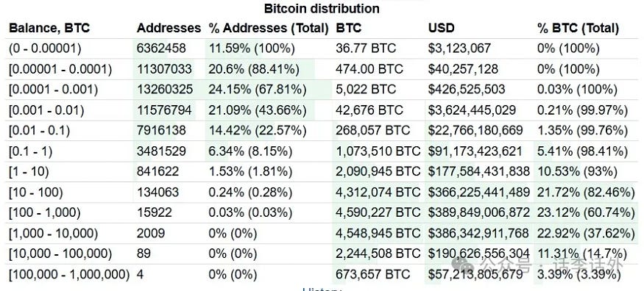Click the 'Balance, BTC' column header
Image resolution: width=644 pixels, height=291 pixels.
point(49,28)
